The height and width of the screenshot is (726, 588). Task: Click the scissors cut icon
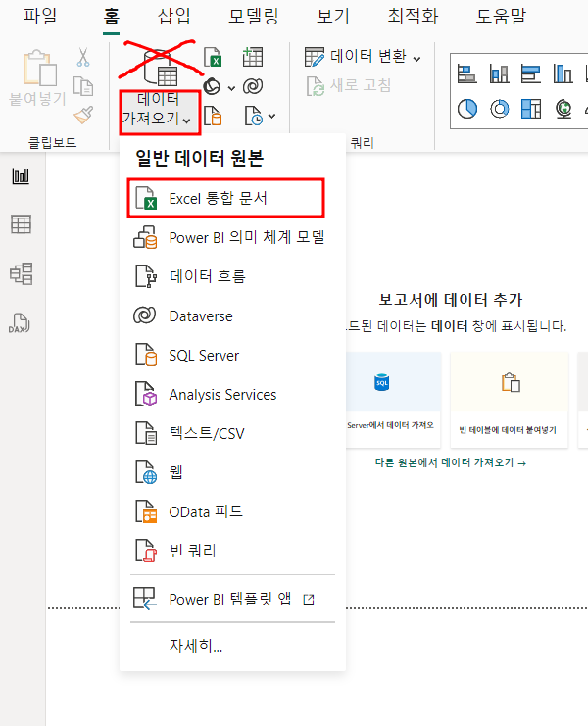(83, 57)
